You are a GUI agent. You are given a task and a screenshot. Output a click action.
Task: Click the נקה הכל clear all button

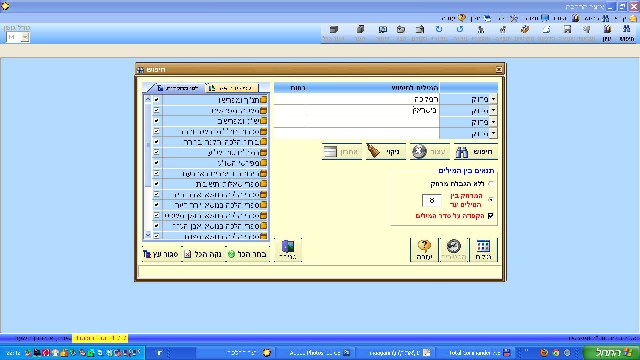[x=203, y=254]
